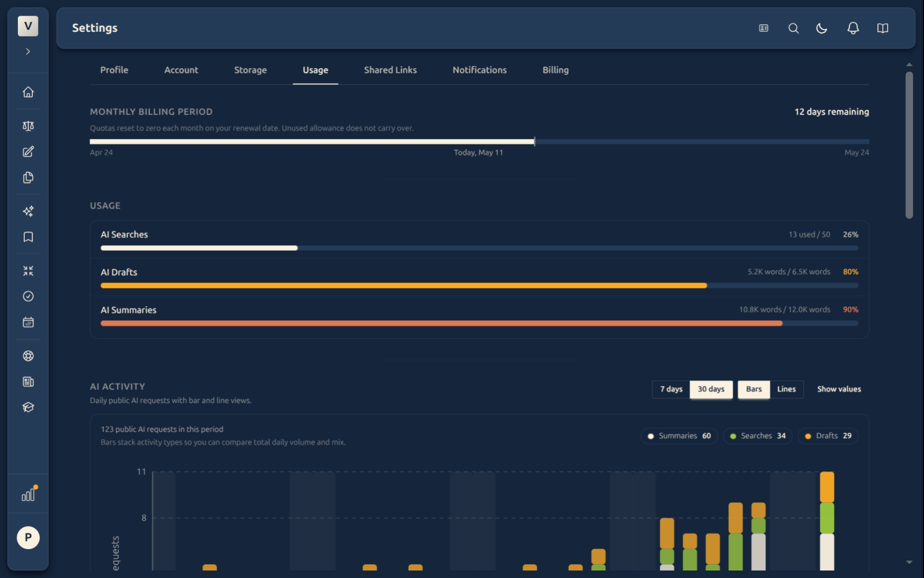924x578 pixels.
Task: Click the 'AI ACTIVITY' section heading
Action: (117, 387)
